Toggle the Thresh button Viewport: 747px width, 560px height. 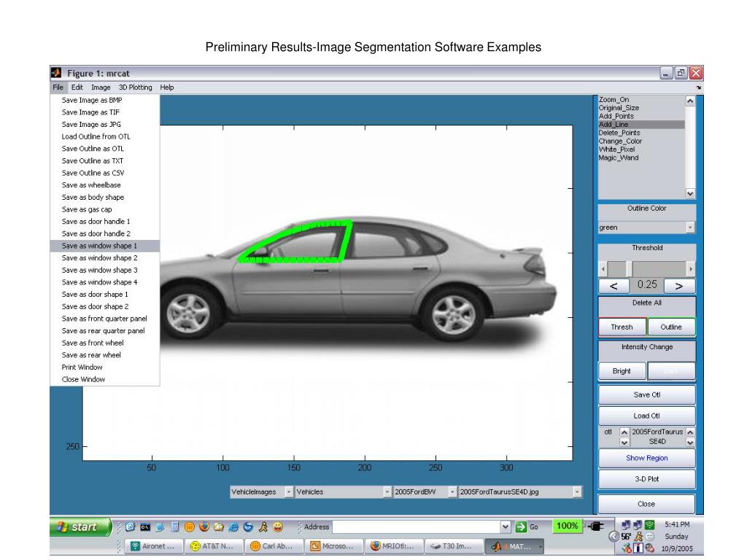point(622,327)
